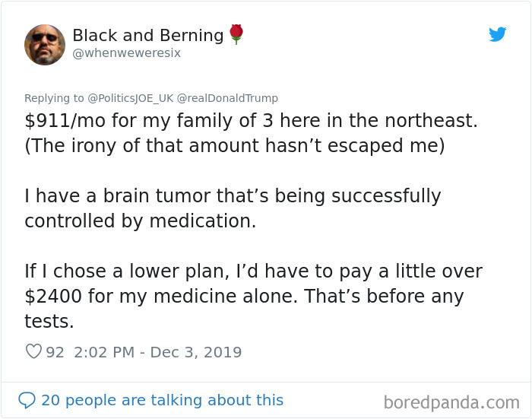
Task: Click the 'irony of that amount' line
Action: point(234,146)
